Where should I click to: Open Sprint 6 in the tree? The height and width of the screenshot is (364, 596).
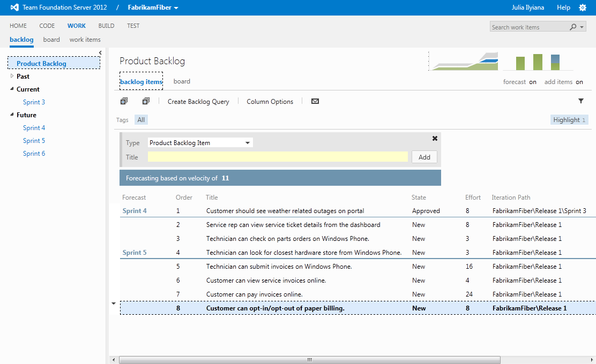pyautogui.click(x=34, y=153)
